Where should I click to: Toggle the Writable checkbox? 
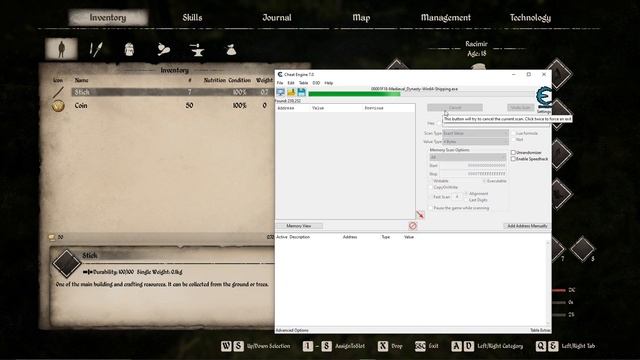(x=430, y=181)
